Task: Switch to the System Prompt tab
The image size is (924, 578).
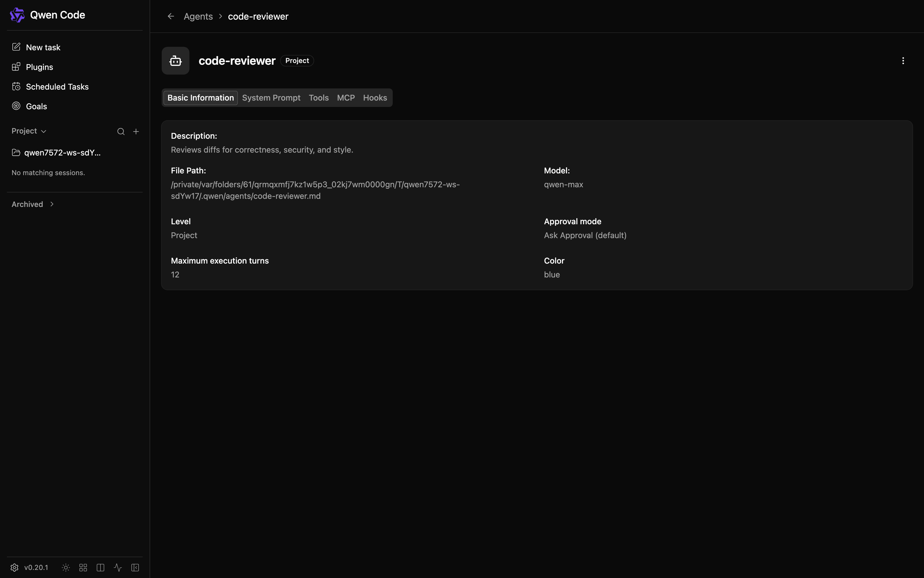Action: click(x=271, y=98)
